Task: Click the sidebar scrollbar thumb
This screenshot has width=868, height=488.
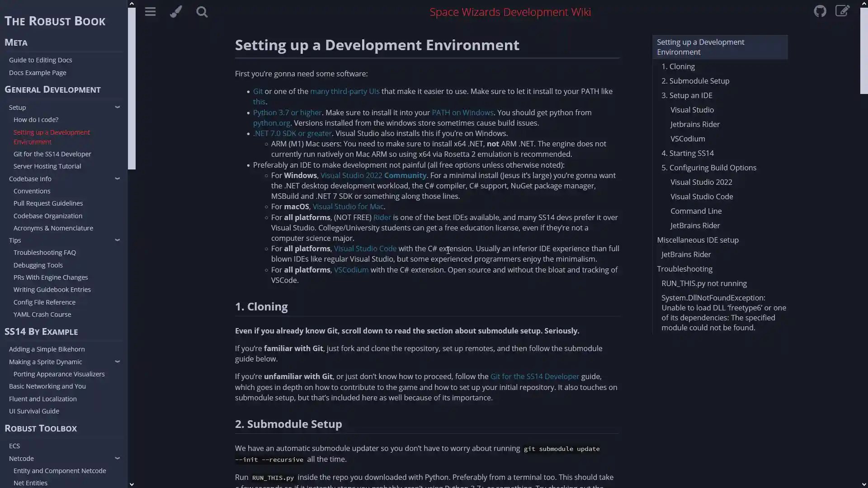Action: (132, 88)
